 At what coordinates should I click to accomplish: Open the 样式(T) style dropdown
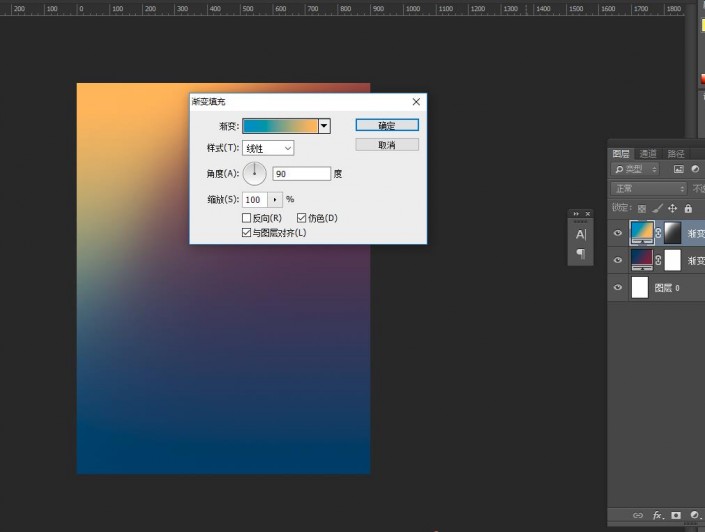[x=268, y=148]
